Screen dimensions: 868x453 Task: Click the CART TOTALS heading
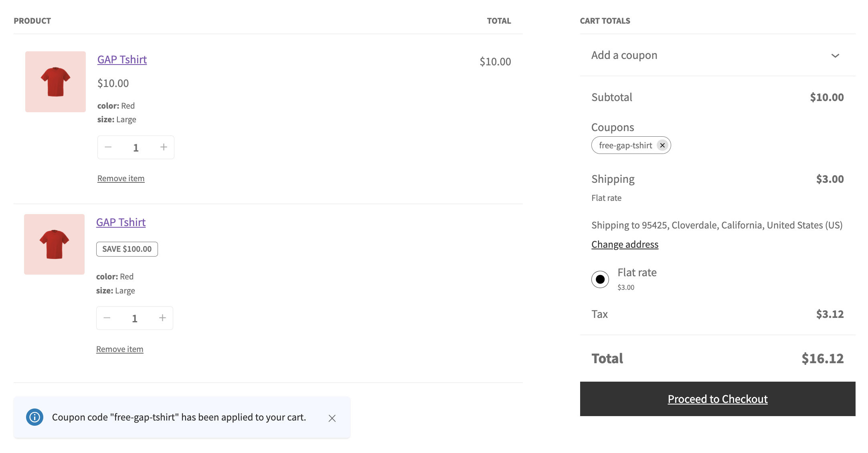pyautogui.click(x=605, y=20)
